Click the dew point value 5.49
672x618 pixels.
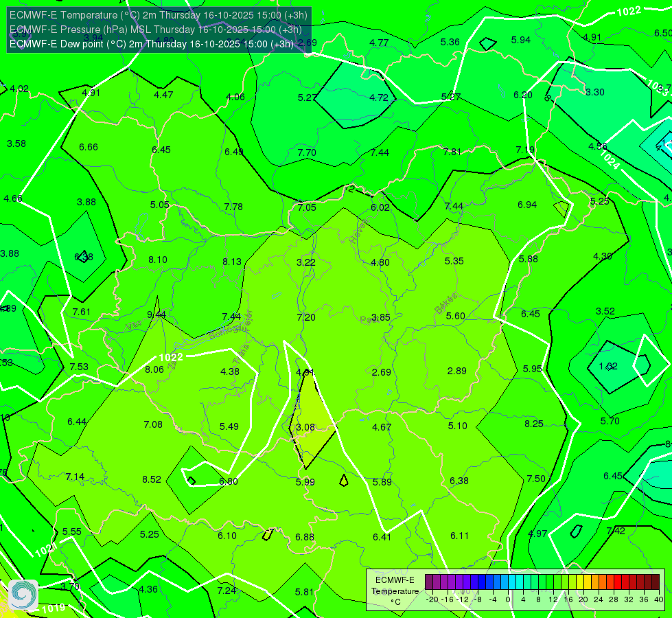click(229, 426)
